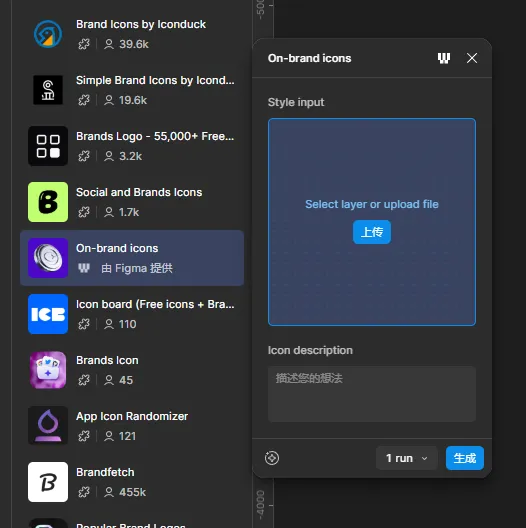Image resolution: width=526 pixels, height=528 pixels.
Task: Click the chevron arrow beside 1 run
Action: [x=424, y=458]
